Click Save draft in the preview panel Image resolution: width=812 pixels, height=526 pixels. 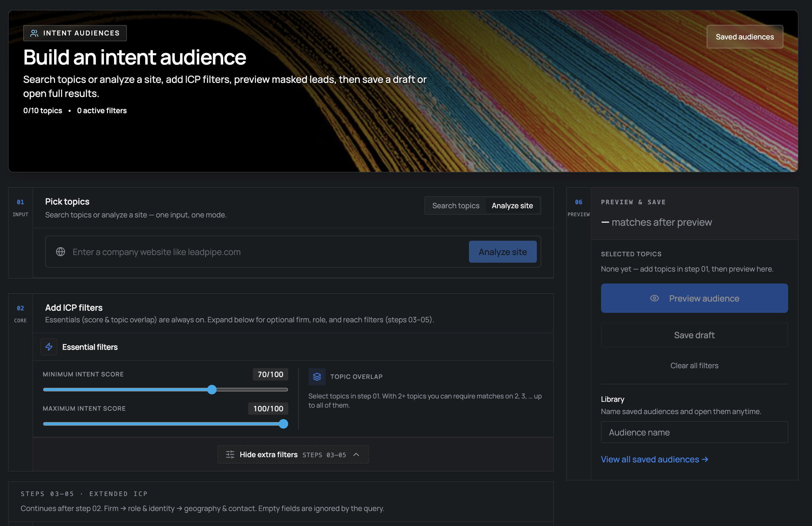[x=694, y=335]
